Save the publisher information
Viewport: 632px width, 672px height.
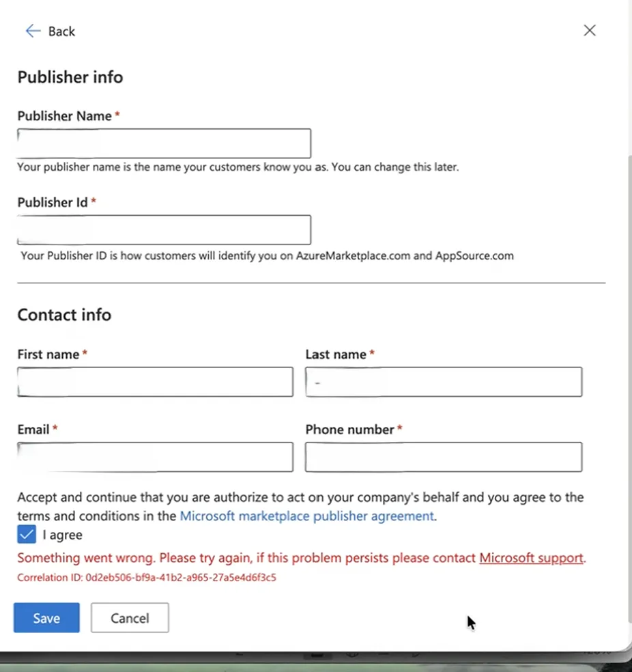pyautogui.click(x=46, y=617)
